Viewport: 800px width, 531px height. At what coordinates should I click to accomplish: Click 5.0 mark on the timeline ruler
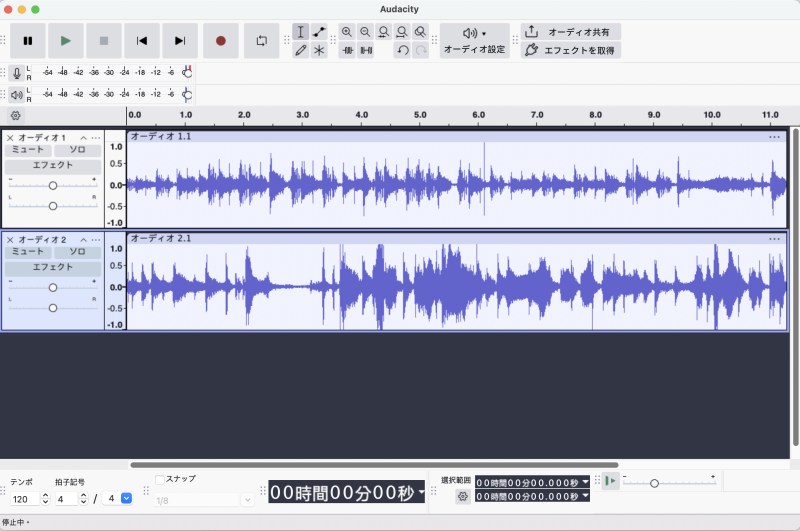pos(420,115)
